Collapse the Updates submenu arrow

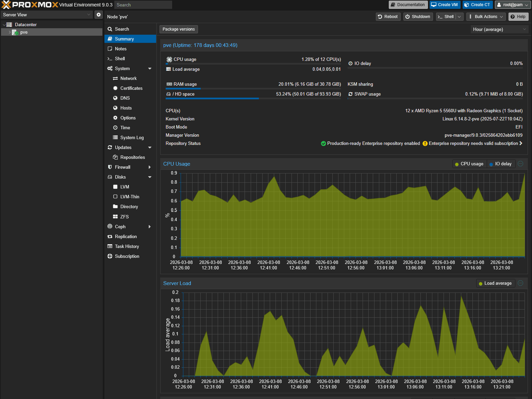pyautogui.click(x=150, y=148)
